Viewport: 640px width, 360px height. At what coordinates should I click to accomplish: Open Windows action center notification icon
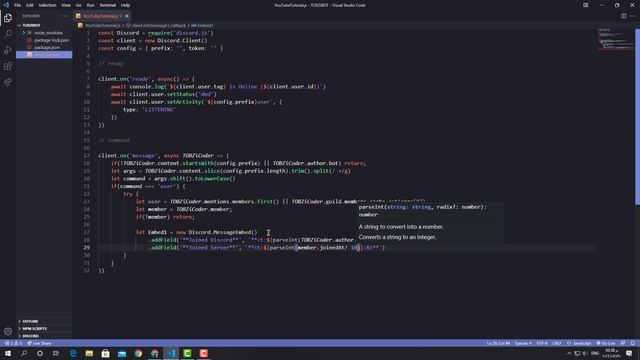(x=629, y=353)
